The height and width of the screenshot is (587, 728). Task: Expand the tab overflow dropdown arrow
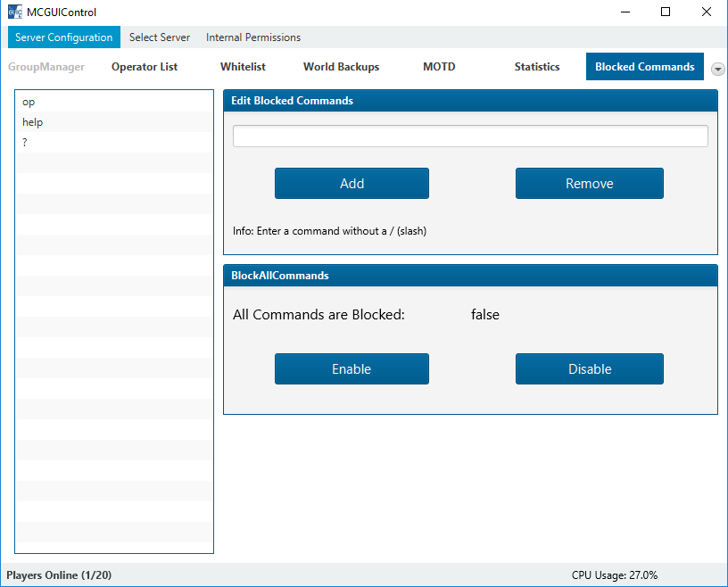coord(717,69)
